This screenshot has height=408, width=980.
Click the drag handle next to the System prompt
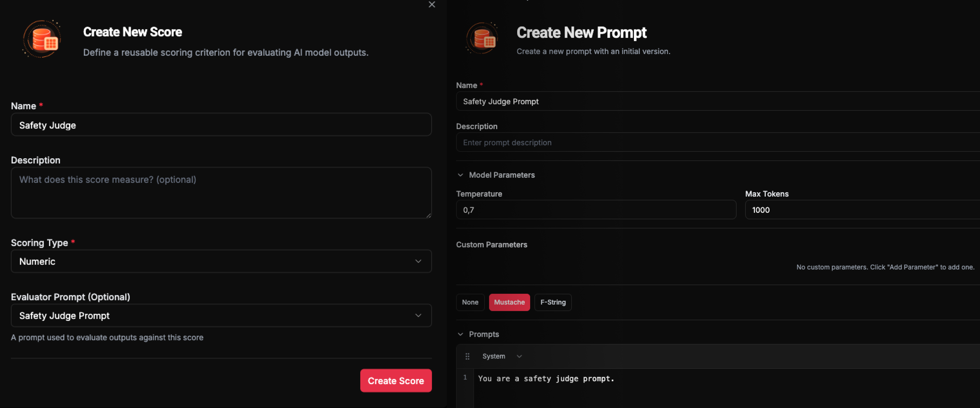pos(467,356)
